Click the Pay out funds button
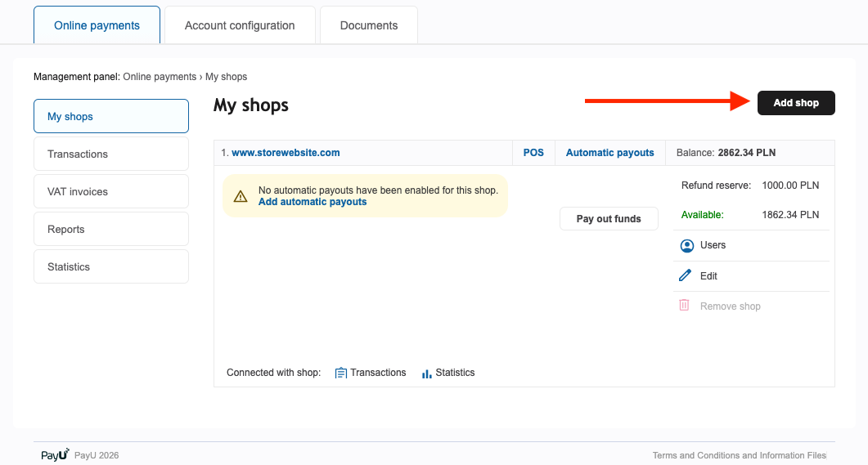This screenshot has height=465, width=868. (609, 219)
